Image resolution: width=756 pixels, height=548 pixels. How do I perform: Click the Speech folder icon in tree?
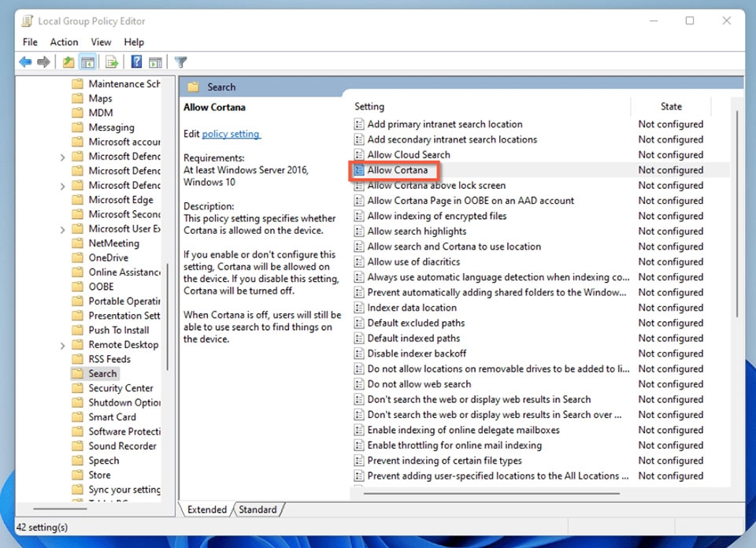click(x=77, y=461)
